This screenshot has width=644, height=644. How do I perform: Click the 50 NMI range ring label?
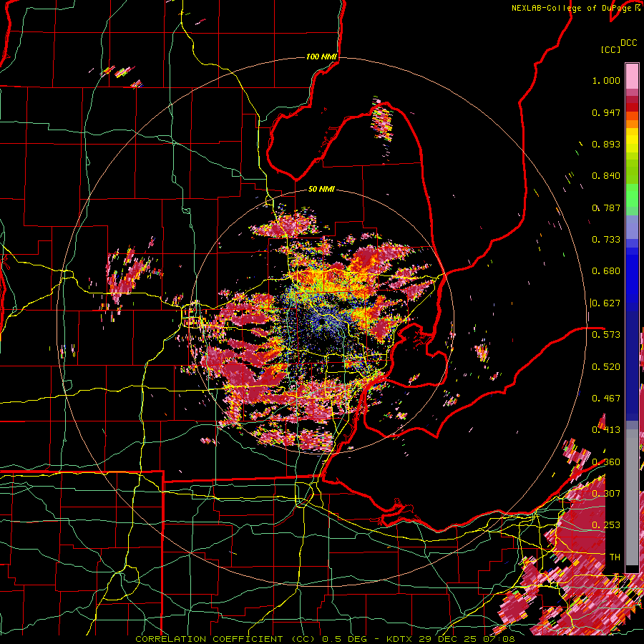[x=321, y=190]
